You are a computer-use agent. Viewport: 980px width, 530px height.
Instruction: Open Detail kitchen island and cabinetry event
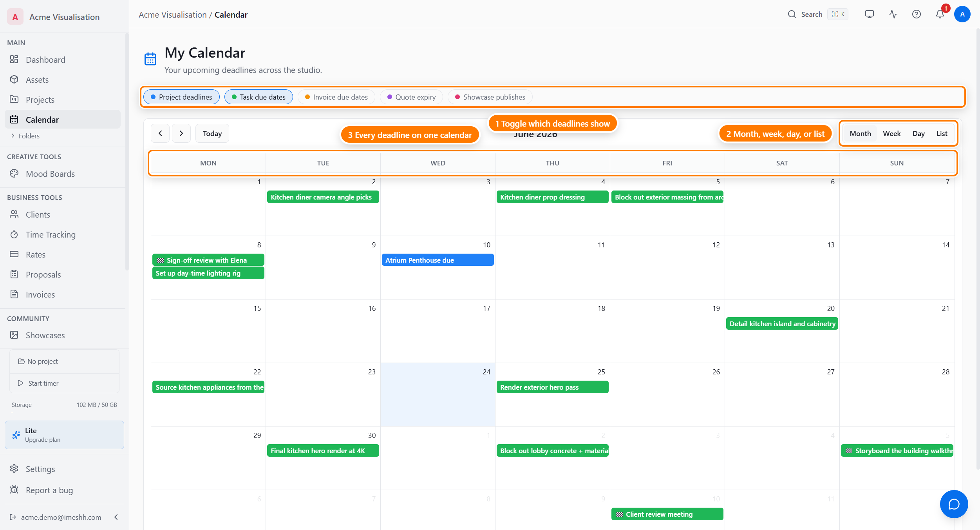click(x=782, y=323)
